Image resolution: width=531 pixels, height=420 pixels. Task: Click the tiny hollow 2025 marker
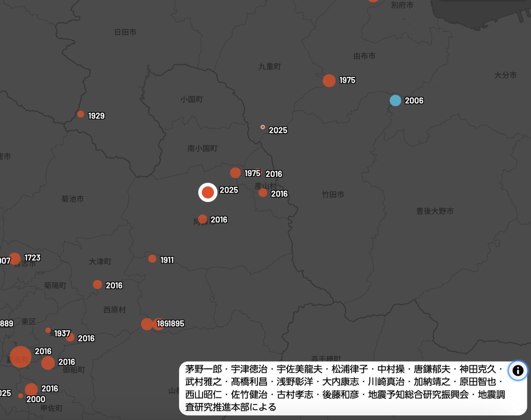tap(262, 127)
